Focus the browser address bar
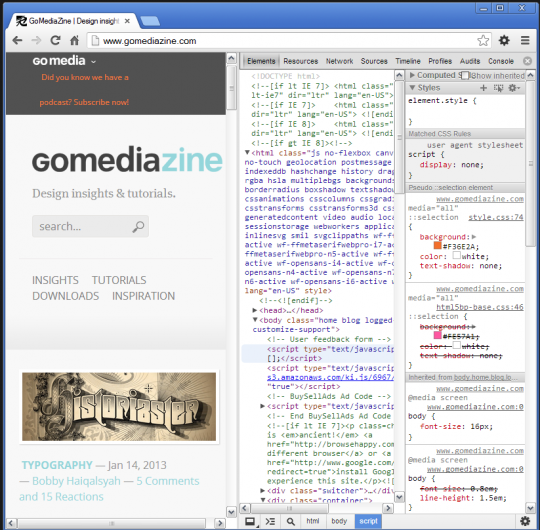Screen dimensions: 540x530 [x=288, y=41]
